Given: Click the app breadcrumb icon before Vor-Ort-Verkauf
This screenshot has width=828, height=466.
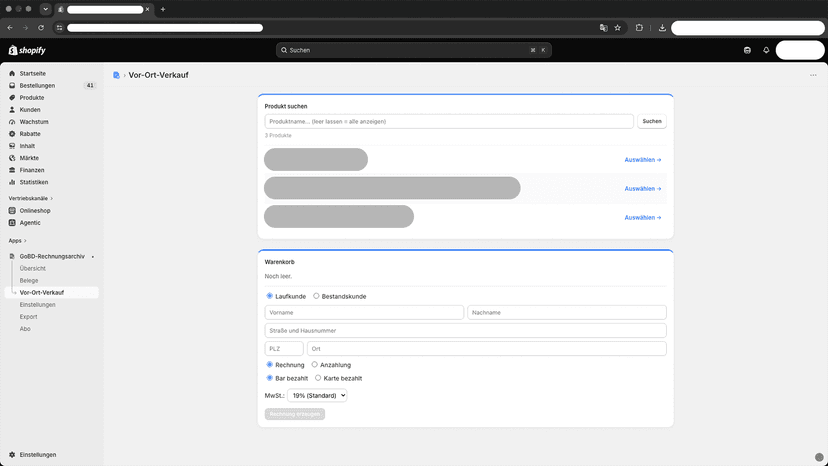Looking at the screenshot, I should tap(116, 75).
